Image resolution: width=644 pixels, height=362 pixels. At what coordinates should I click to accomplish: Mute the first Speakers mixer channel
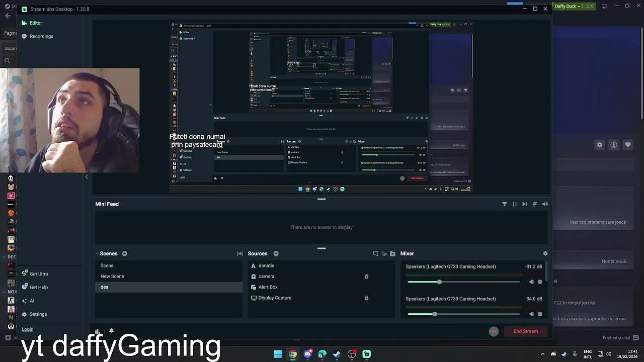tap(531, 282)
